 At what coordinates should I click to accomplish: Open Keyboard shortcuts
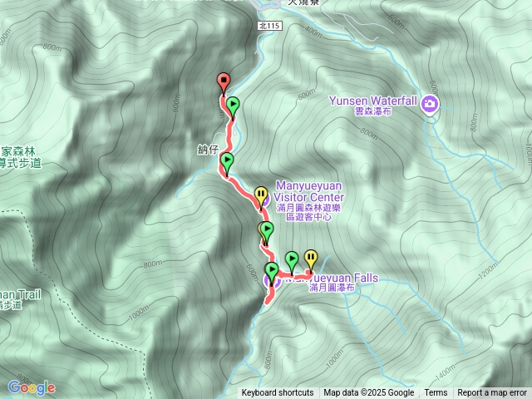click(278, 393)
